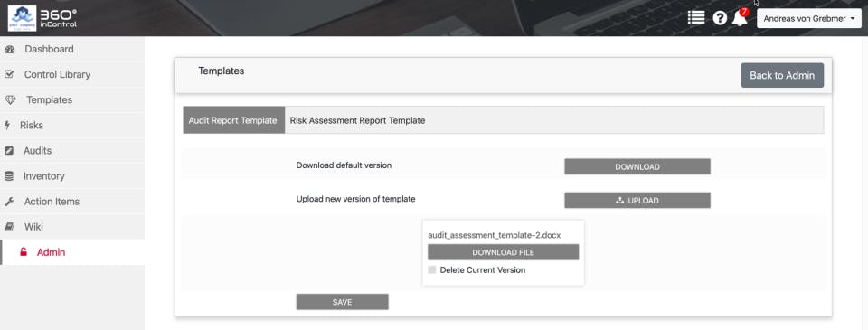Click the UPLOAD button
Screen dimensions: 868x330
(x=637, y=201)
